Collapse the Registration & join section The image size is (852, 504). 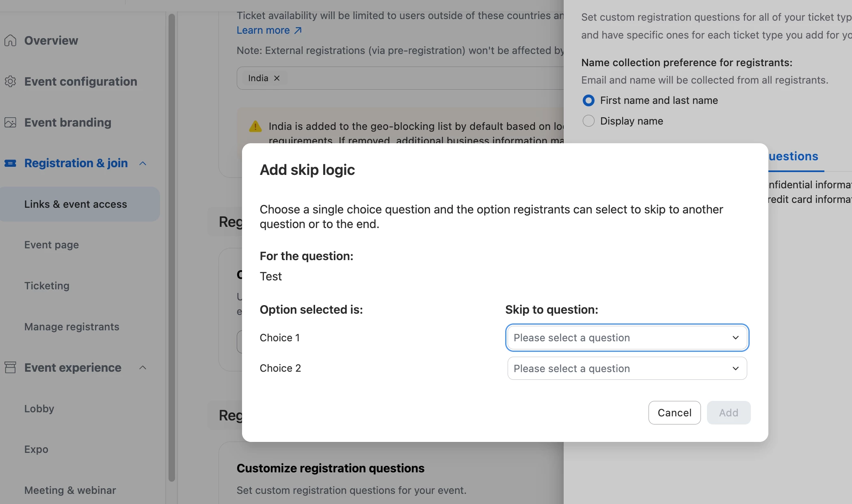point(143,163)
